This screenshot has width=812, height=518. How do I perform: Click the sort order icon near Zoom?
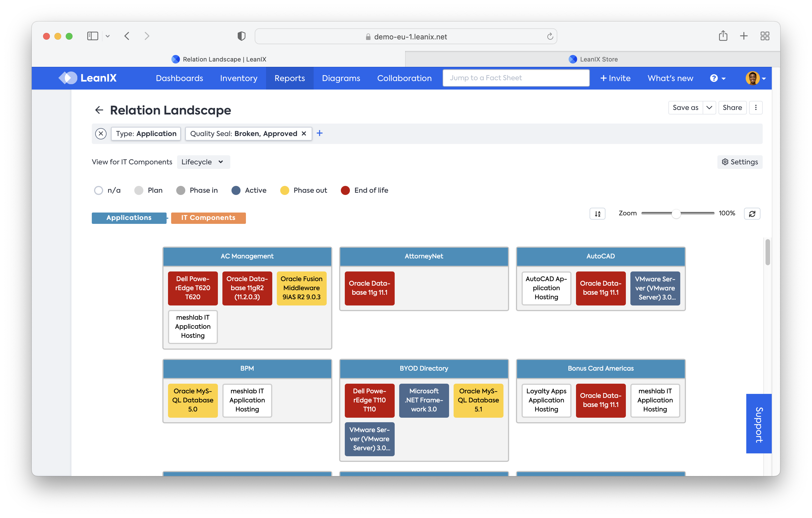tap(597, 213)
